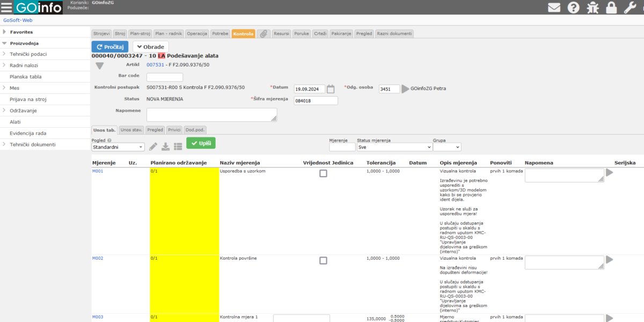Click the download view icon
This screenshot has width=644, height=322.
point(165,147)
